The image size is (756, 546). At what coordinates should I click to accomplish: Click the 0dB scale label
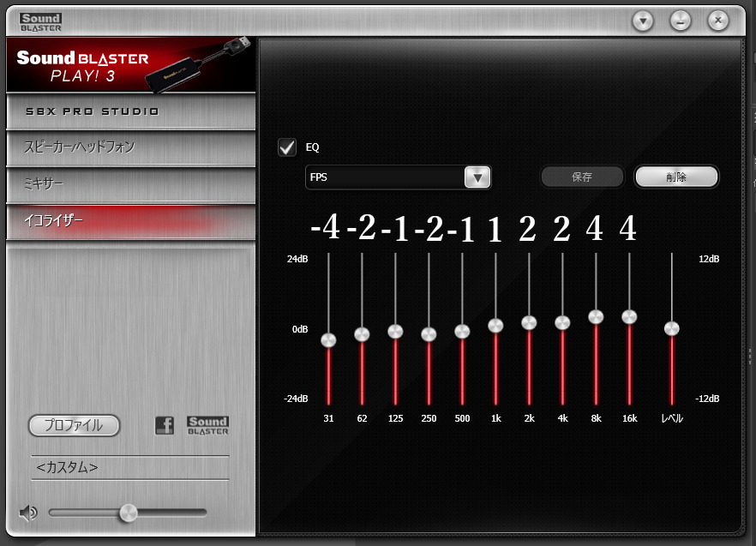pos(300,329)
